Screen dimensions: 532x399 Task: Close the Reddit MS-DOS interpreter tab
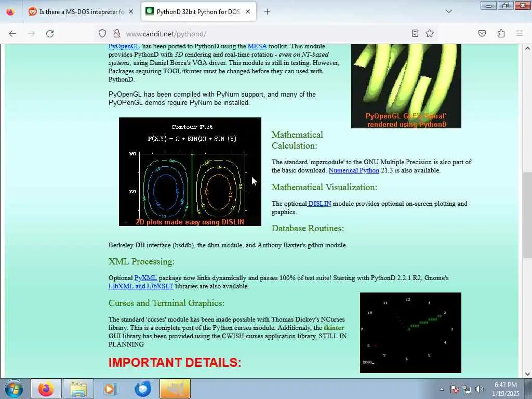pos(131,11)
